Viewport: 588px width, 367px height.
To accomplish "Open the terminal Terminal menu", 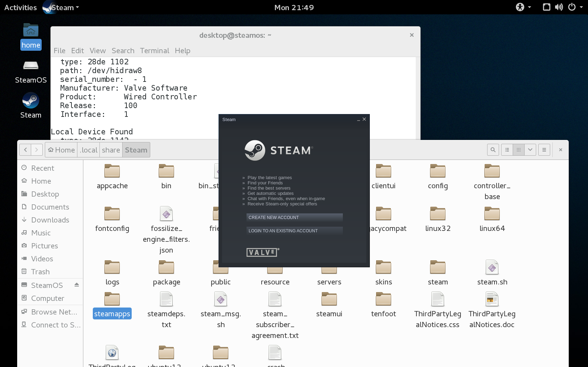I will pyautogui.click(x=154, y=51).
